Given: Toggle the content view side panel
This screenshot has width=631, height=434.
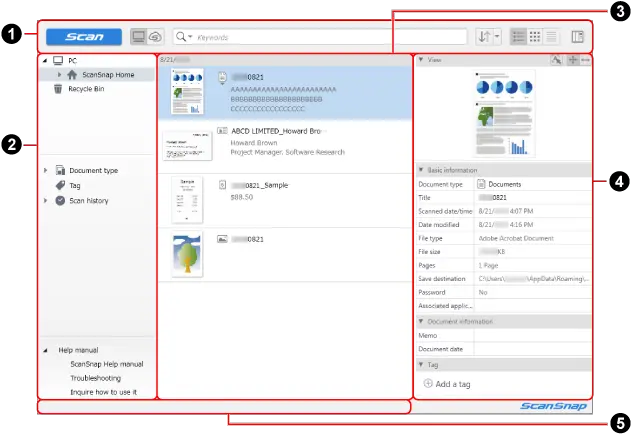Looking at the screenshot, I should tap(577, 37).
